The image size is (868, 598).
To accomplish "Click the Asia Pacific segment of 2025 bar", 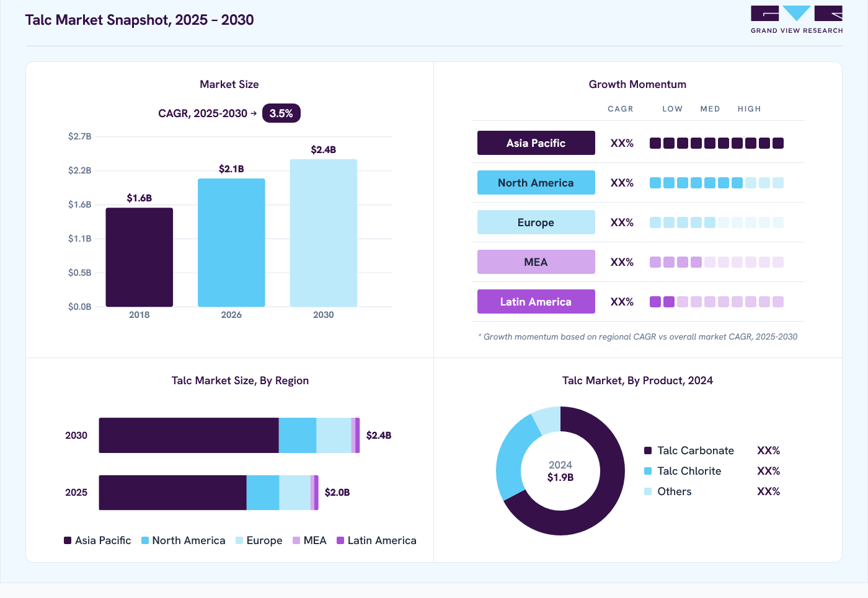I will 173,493.
